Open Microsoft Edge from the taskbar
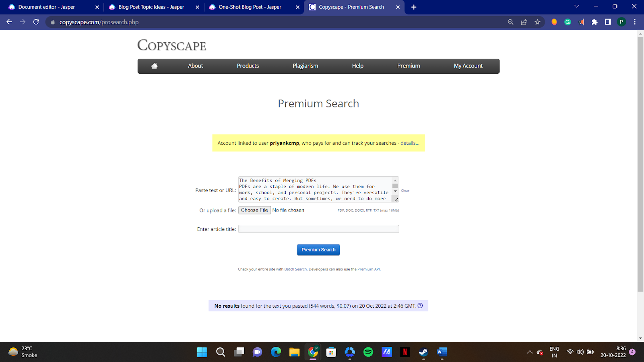Image resolution: width=644 pixels, height=362 pixels. pos(276,352)
